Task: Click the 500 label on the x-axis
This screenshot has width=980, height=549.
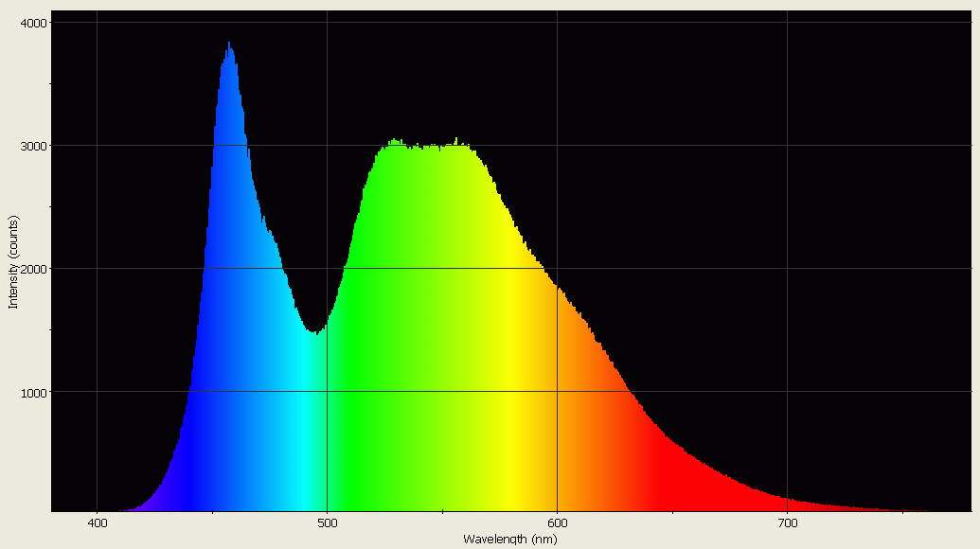Action: [x=328, y=522]
